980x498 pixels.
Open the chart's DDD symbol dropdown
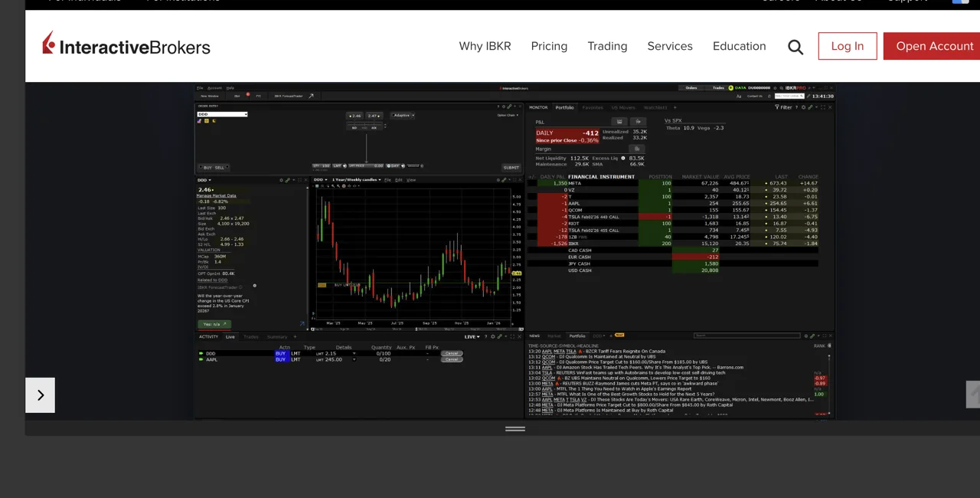322,180
